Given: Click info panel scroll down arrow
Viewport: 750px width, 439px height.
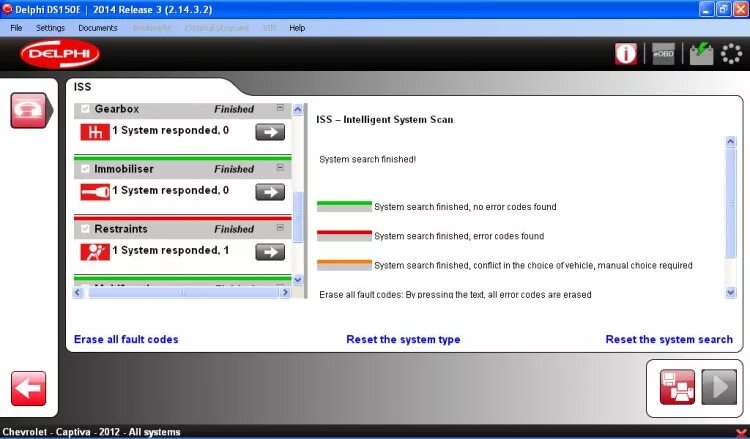Looking at the screenshot, I should click(x=730, y=292).
